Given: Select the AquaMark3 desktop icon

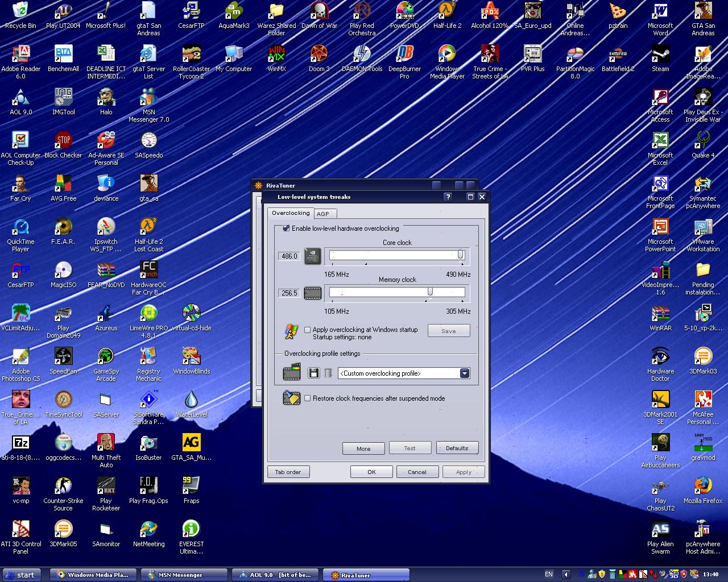Looking at the screenshot, I should point(234,15).
